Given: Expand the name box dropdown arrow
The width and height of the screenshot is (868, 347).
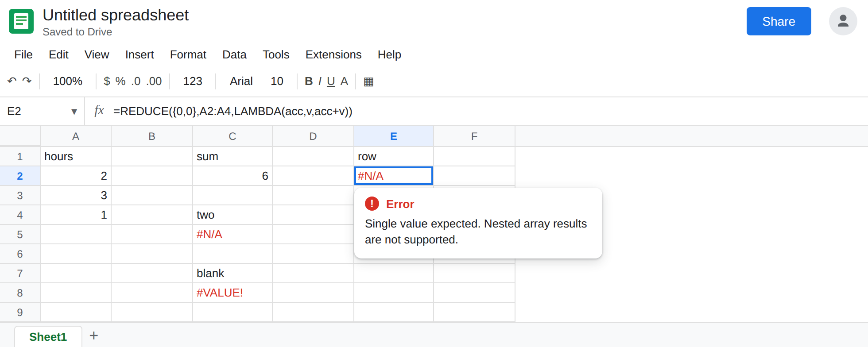Looking at the screenshot, I should [x=74, y=112].
